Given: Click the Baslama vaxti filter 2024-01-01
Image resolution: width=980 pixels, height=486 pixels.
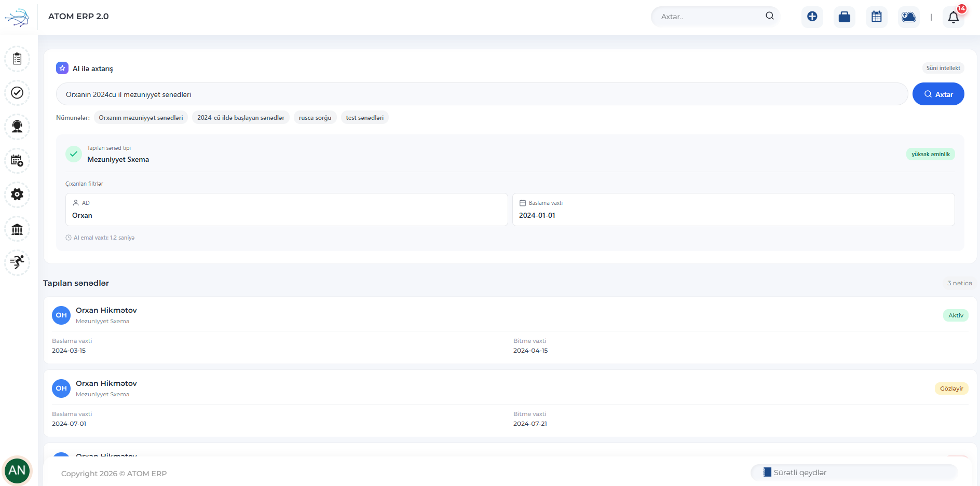Looking at the screenshot, I should pos(733,210).
